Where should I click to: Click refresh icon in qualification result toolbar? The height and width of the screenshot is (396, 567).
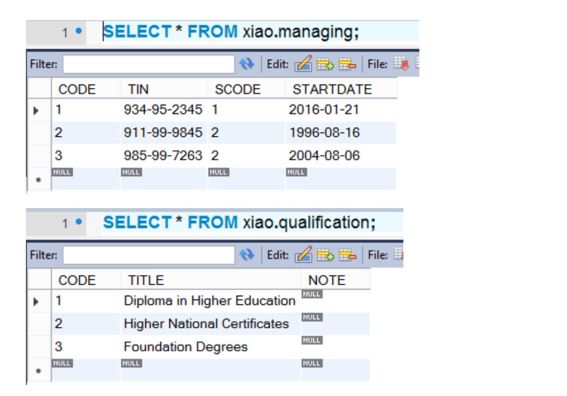point(247,255)
